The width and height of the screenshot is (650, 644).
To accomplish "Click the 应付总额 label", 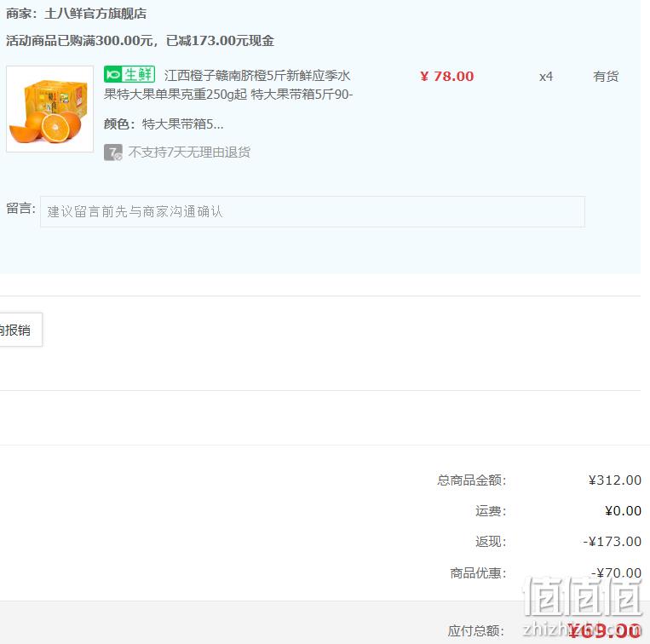I will pos(476,630).
